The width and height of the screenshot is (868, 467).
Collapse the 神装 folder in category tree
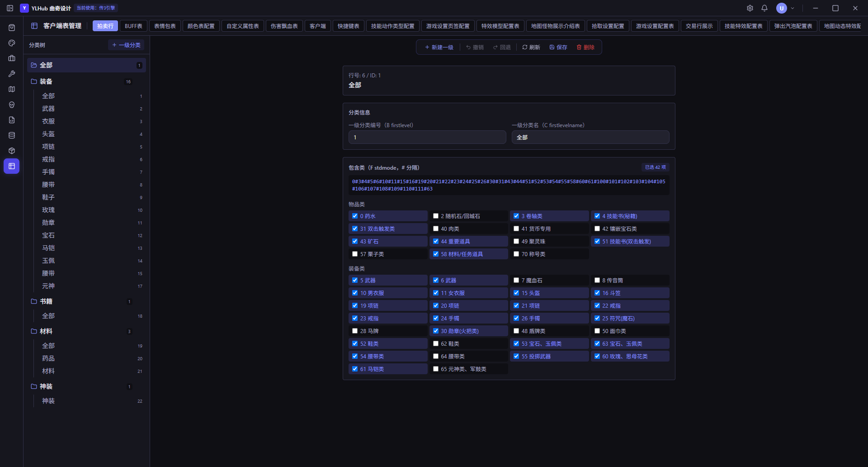click(x=34, y=386)
